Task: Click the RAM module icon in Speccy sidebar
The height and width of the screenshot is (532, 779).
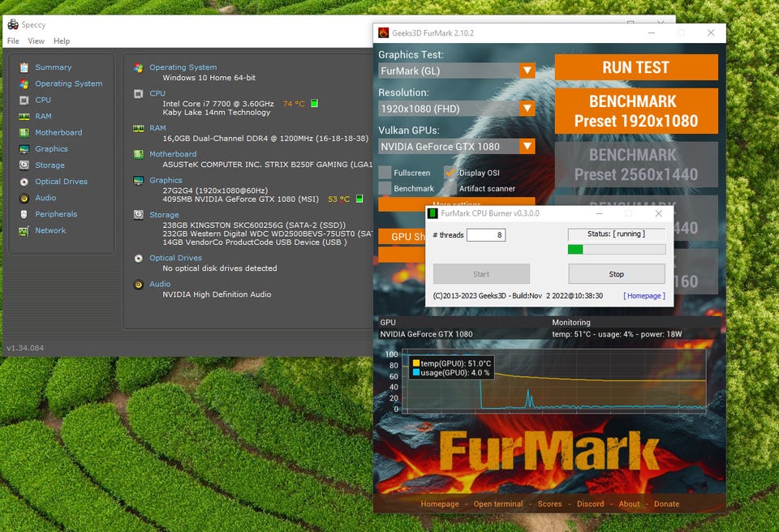Action: tap(24, 117)
